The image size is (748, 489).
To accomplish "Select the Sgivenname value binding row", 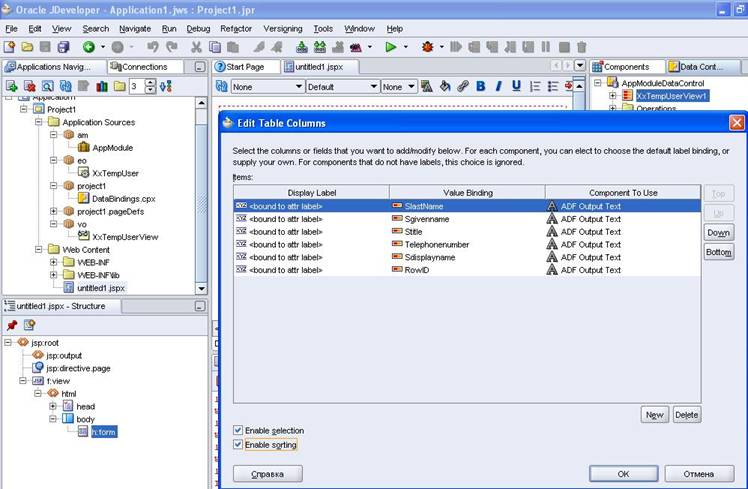I will pos(468,219).
